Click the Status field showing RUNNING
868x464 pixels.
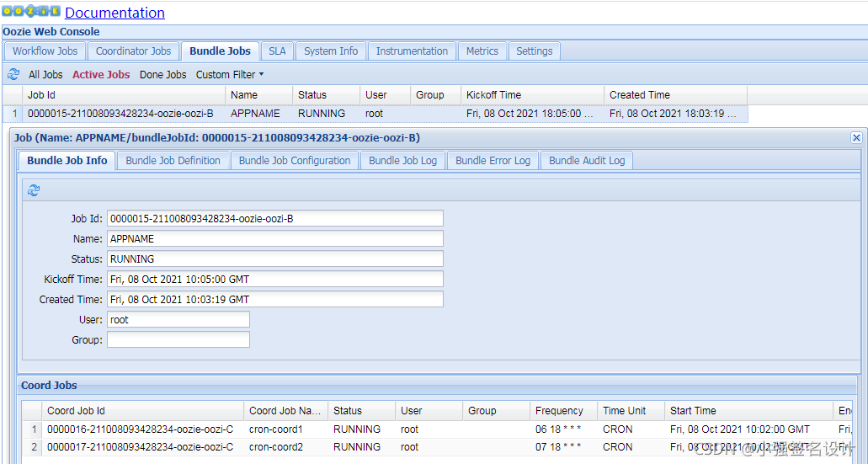[x=275, y=259]
